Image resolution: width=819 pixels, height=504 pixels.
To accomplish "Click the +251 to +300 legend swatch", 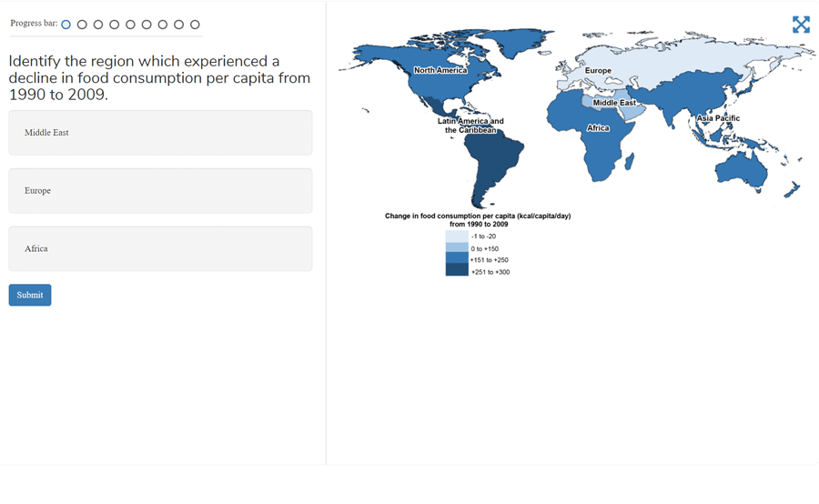I will pos(457,271).
